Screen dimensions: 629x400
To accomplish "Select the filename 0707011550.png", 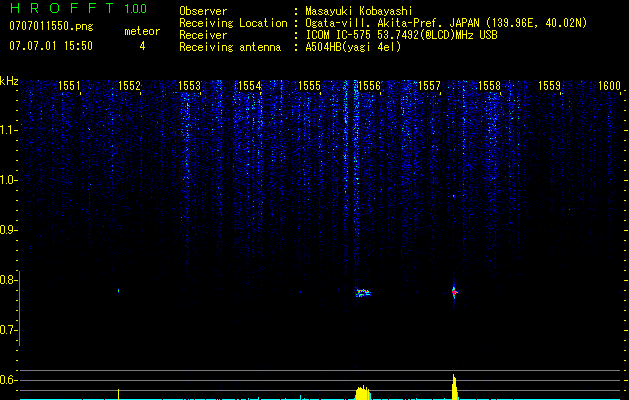I will pyautogui.click(x=51, y=27).
